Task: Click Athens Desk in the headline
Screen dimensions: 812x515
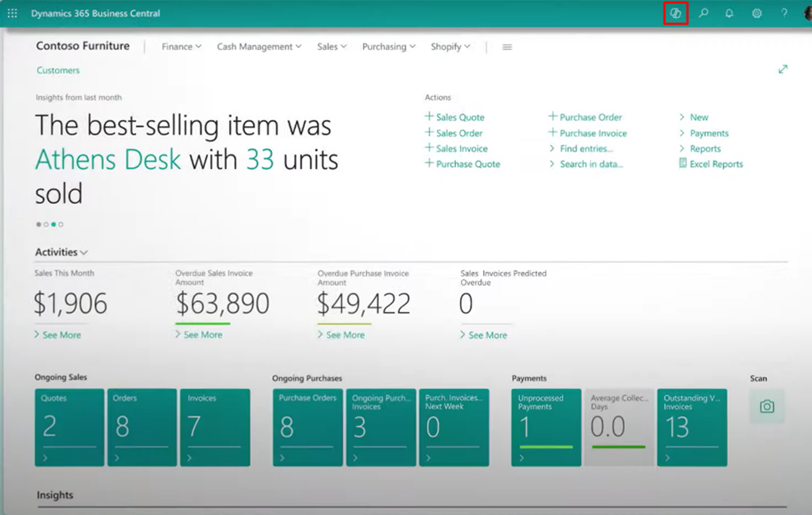Action: click(108, 160)
